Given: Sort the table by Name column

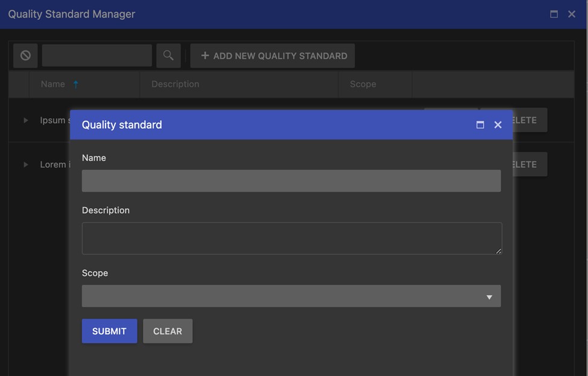Looking at the screenshot, I should pyautogui.click(x=53, y=84).
